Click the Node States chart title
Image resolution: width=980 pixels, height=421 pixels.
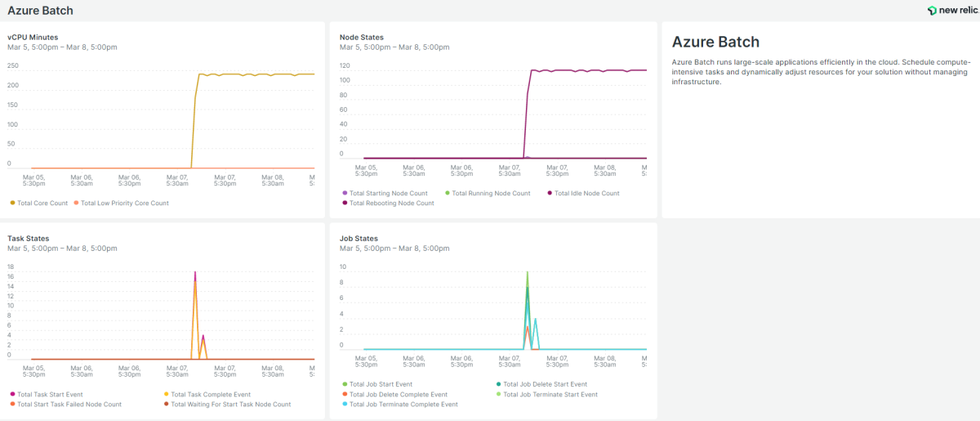(362, 37)
